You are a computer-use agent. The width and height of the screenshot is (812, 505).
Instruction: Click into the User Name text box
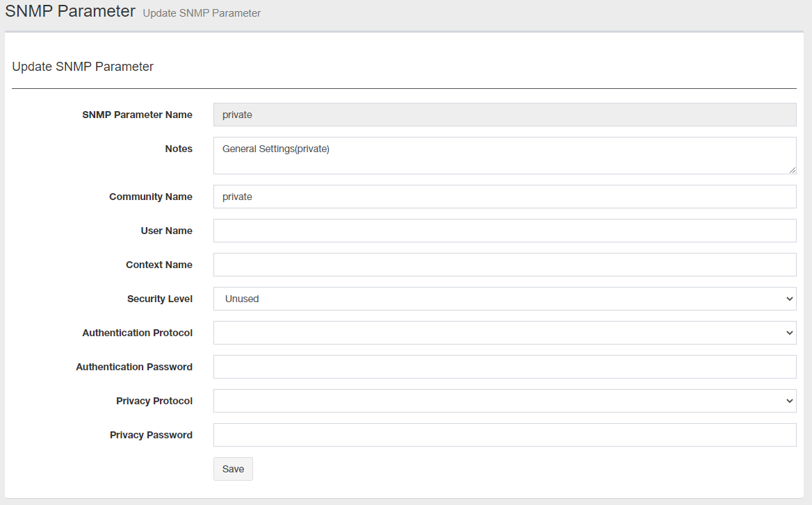click(504, 231)
